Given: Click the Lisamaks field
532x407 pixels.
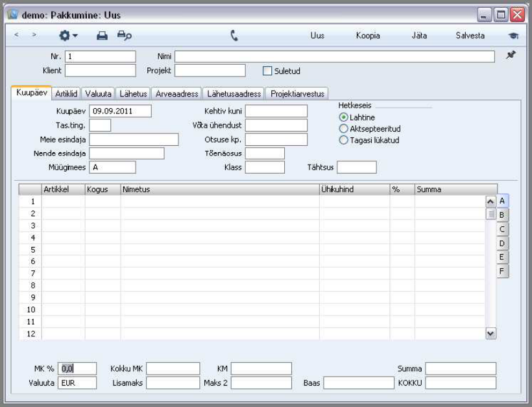Looking at the screenshot, I should coord(173,383).
